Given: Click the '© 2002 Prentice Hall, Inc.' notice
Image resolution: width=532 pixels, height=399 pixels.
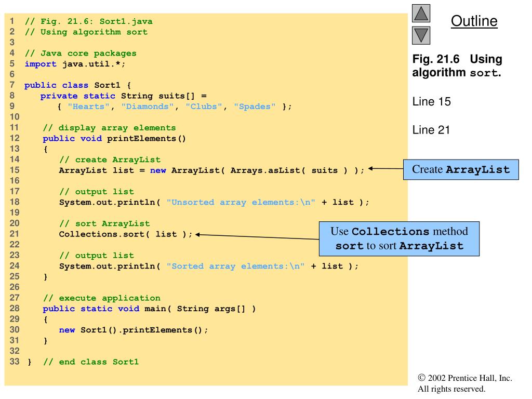Looking at the screenshot, I should pyautogui.click(x=465, y=378).
